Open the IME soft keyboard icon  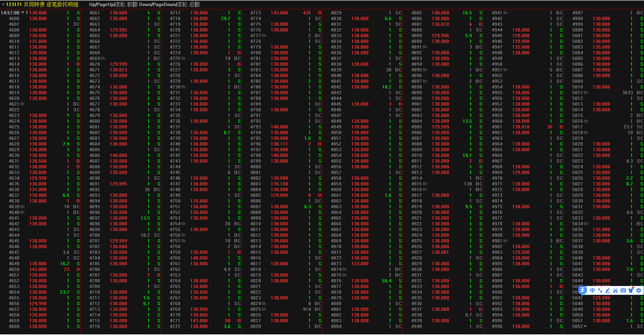pyautogui.click(x=623, y=291)
